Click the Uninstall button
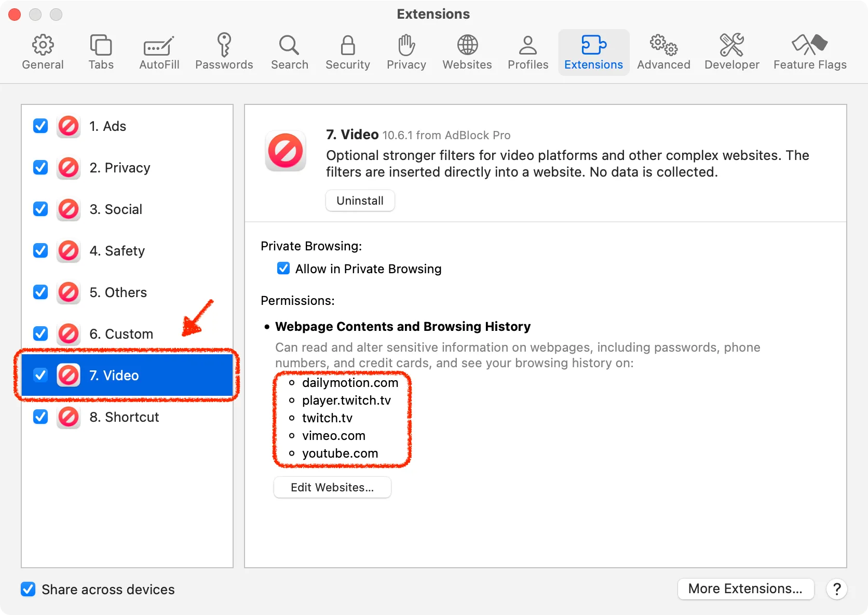The image size is (868, 615). pos(360,200)
